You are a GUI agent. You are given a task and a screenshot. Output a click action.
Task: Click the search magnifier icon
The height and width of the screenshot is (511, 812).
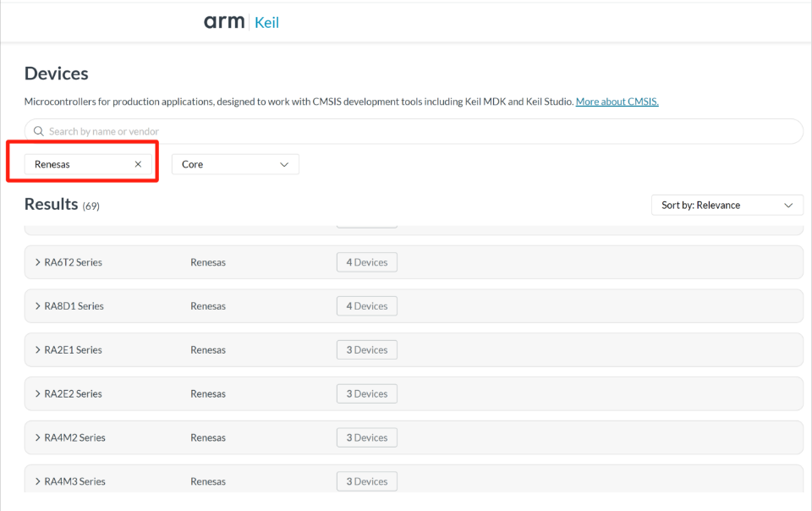[x=38, y=131]
